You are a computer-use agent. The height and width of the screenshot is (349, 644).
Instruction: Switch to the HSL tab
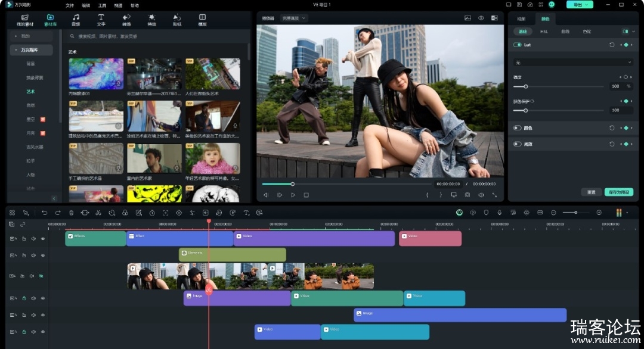click(544, 31)
